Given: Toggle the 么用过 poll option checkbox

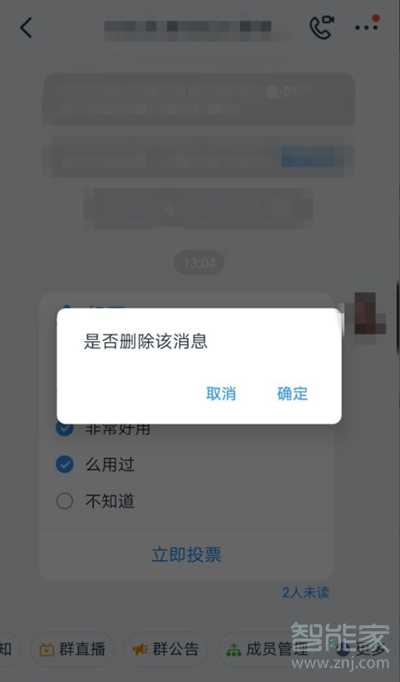Looking at the screenshot, I should pyautogui.click(x=65, y=465).
